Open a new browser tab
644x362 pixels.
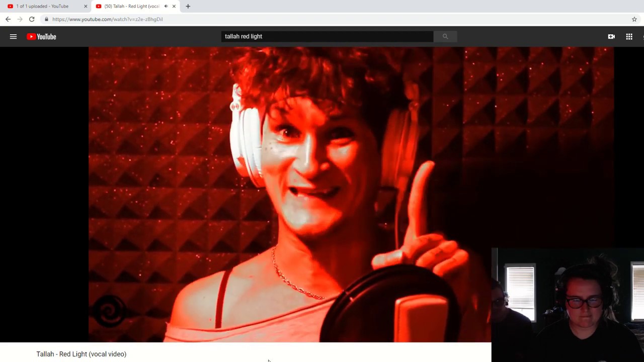pyautogui.click(x=188, y=6)
